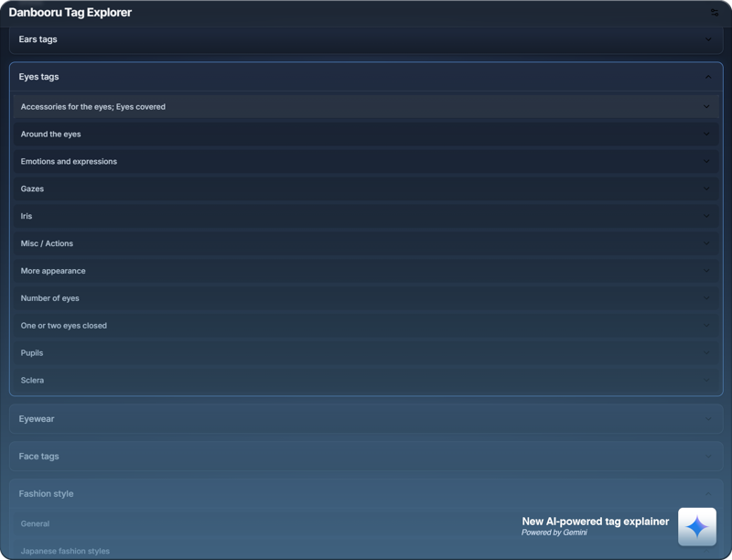The image size is (732, 560).
Task: Expand the Iris subcategory
Action: pyautogui.click(x=366, y=216)
